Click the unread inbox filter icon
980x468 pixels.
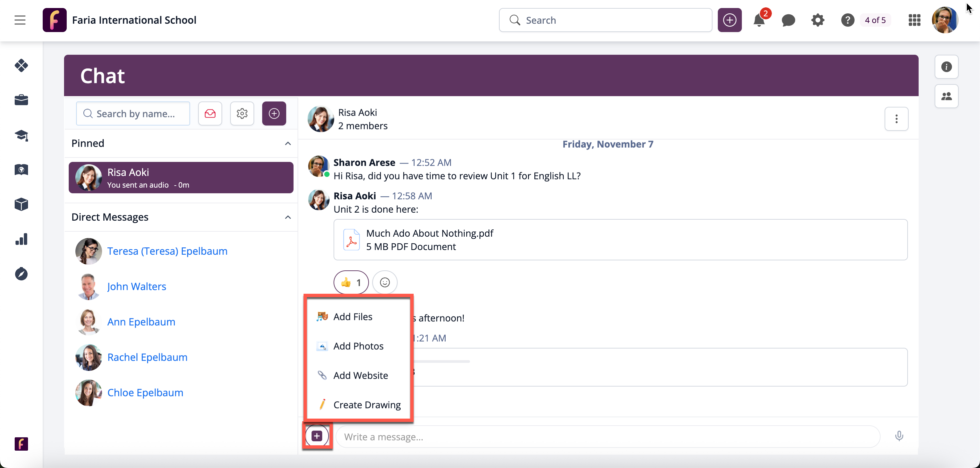click(210, 113)
